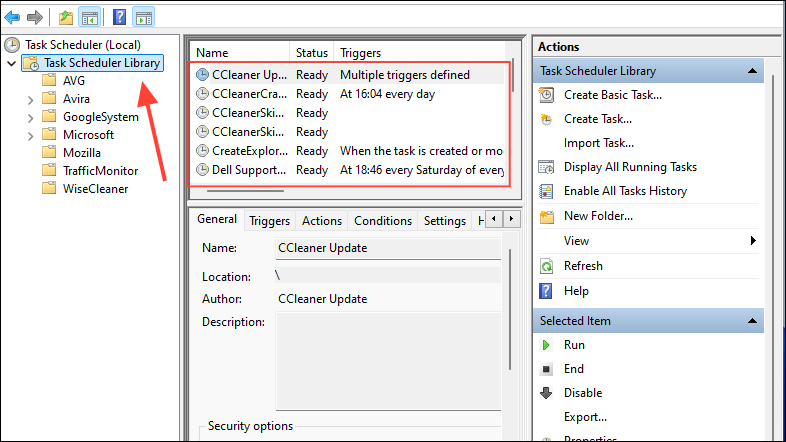Click the Create Basic Task icon
Image resolution: width=786 pixels, height=442 pixels.
pos(546,95)
